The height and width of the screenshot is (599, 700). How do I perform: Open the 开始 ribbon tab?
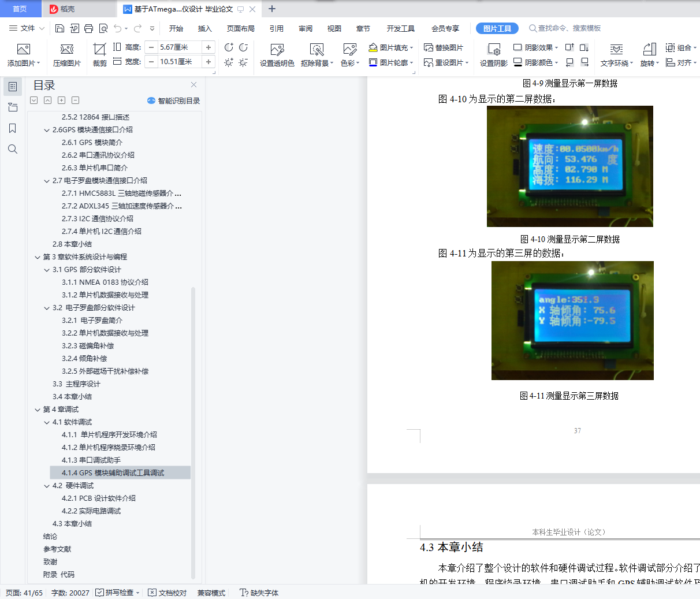pyautogui.click(x=176, y=28)
